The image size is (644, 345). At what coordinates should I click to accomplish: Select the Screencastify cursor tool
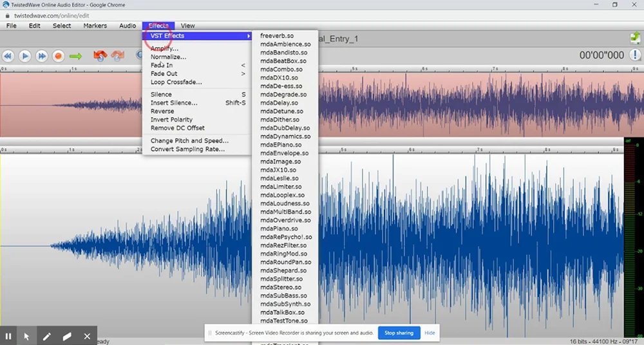pos(26,337)
